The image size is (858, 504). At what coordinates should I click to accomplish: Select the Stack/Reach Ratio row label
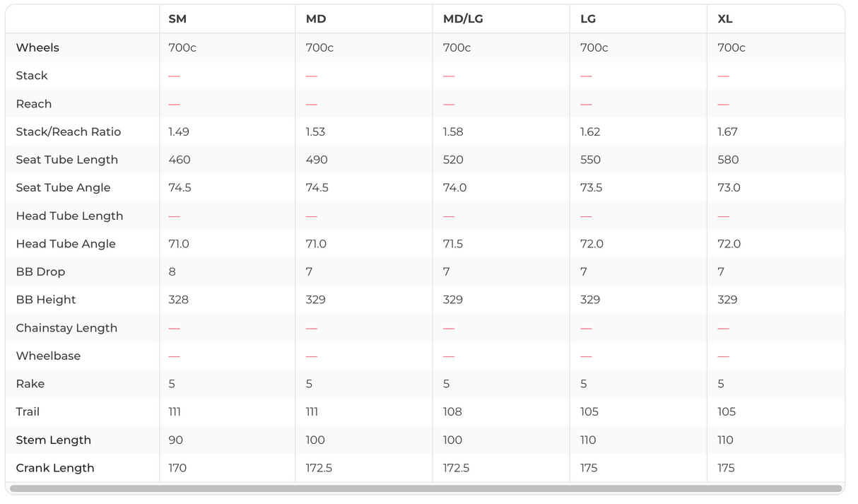(69, 131)
